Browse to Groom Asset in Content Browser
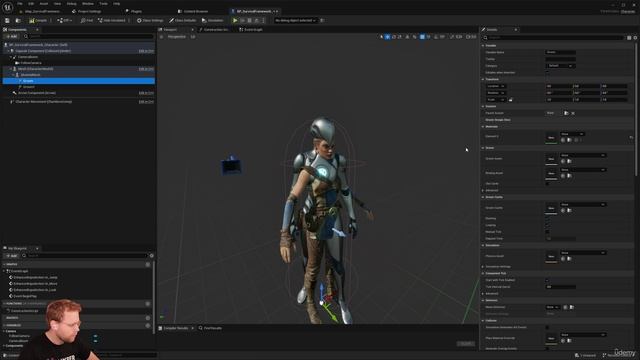Image resolution: width=640 pixels, height=360 pixels. [x=569, y=161]
